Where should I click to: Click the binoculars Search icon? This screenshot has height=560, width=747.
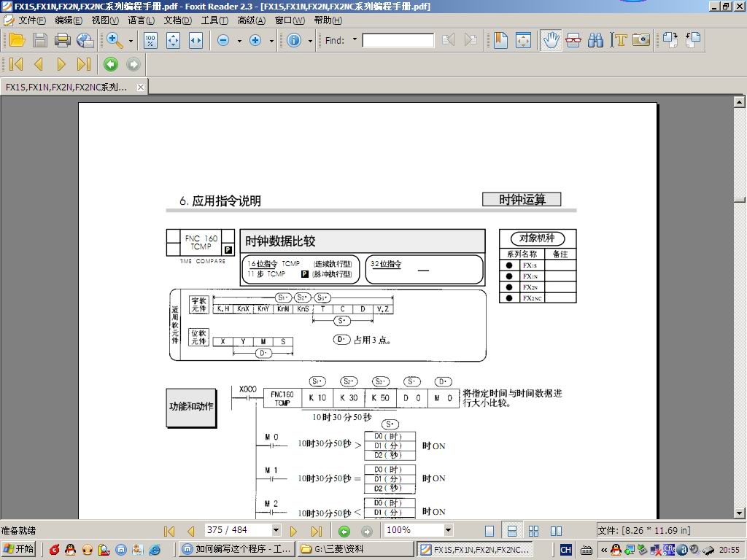(596, 40)
